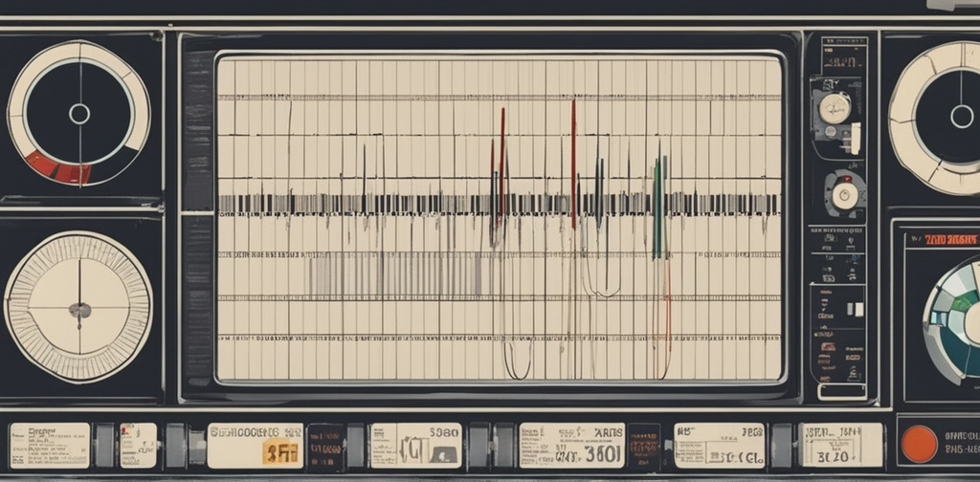Click the green spike on the chart display

click(657, 208)
